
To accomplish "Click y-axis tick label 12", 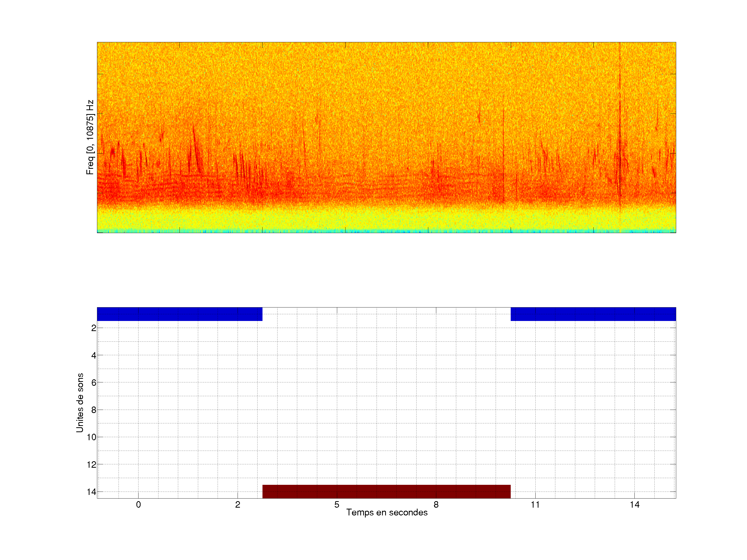I will pyautogui.click(x=92, y=465).
